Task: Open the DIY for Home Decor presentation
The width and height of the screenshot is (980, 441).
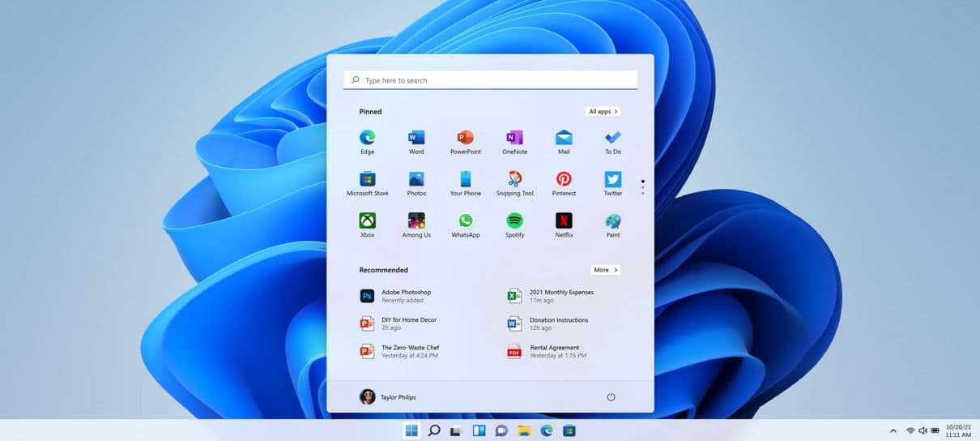Action: pos(399,323)
